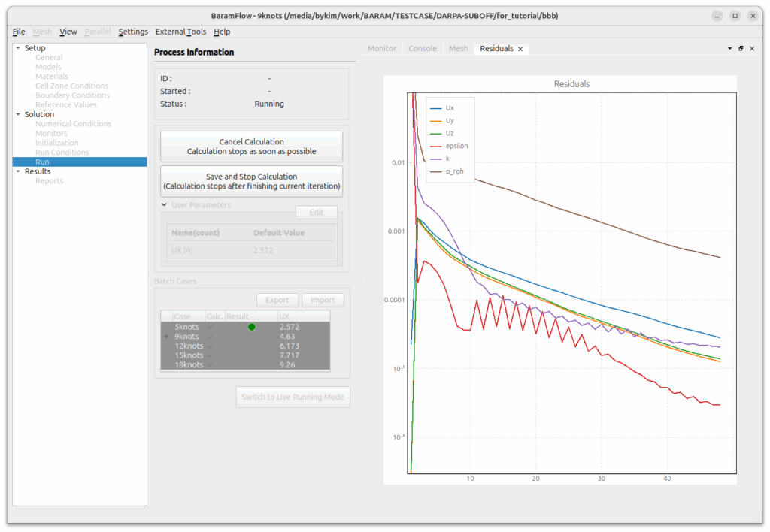
Task: Click the Ux legend color line
Action: [x=435, y=108]
